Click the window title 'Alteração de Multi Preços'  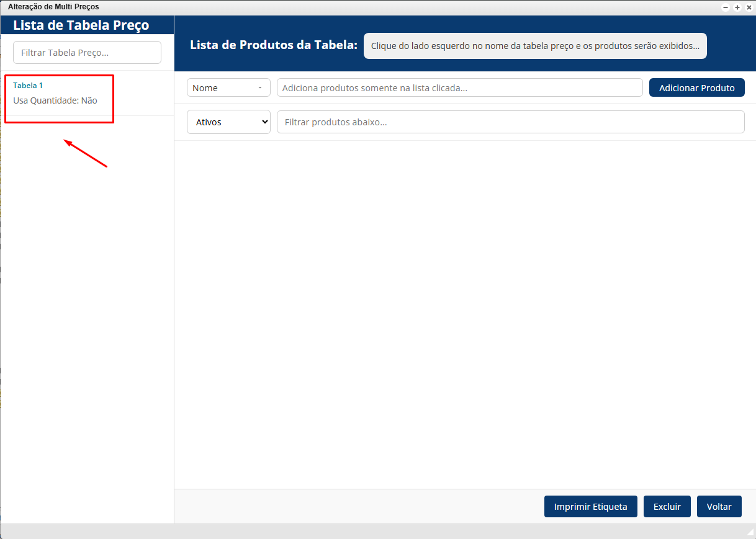(x=53, y=7)
